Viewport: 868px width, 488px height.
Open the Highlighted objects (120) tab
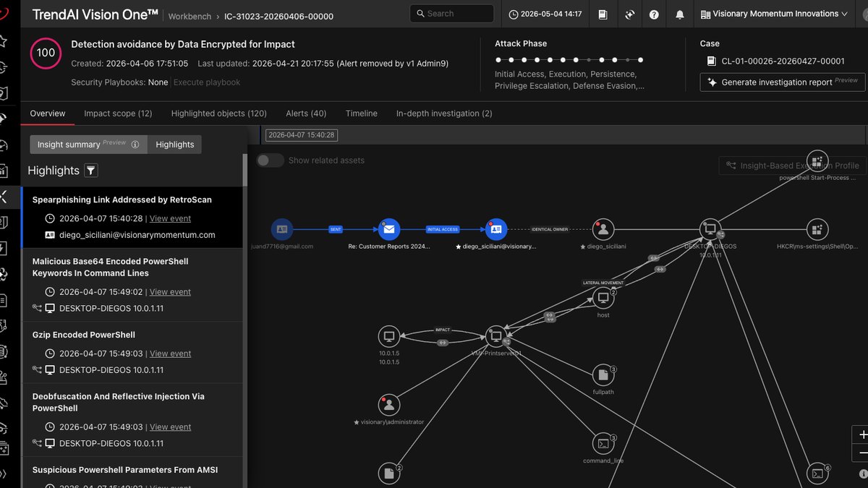219,114
